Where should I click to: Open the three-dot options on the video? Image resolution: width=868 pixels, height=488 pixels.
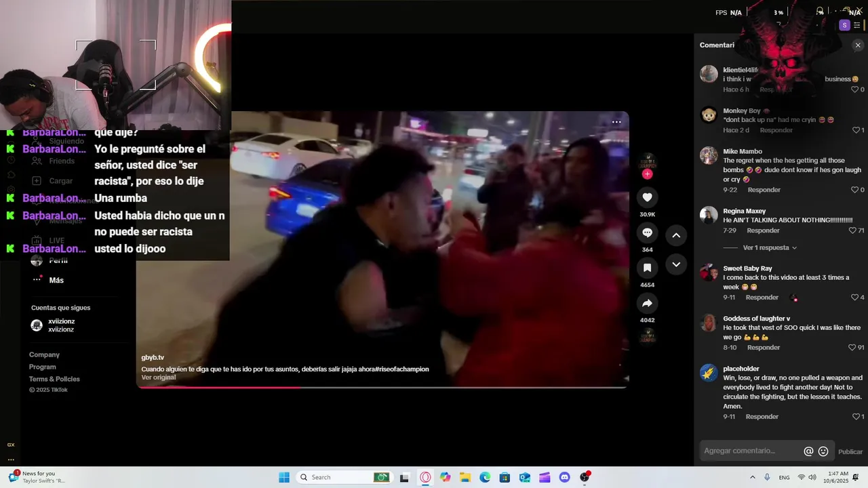coord(616,122)
